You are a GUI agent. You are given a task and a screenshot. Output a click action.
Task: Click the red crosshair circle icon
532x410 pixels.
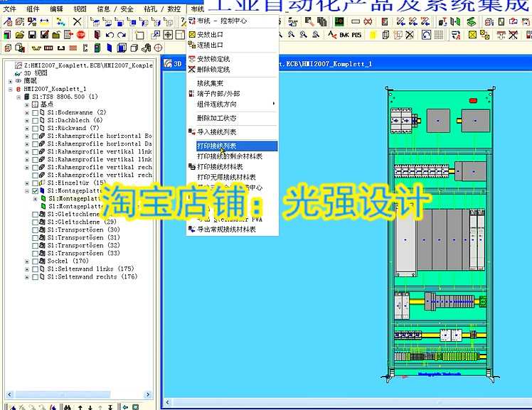159,48
